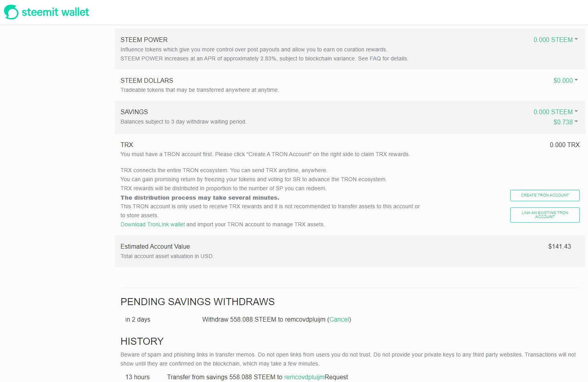The height and width of the screenshot is (382, 588).
Task: Open remcovdpluijm profile link in History
Action: tap(304, 377)
